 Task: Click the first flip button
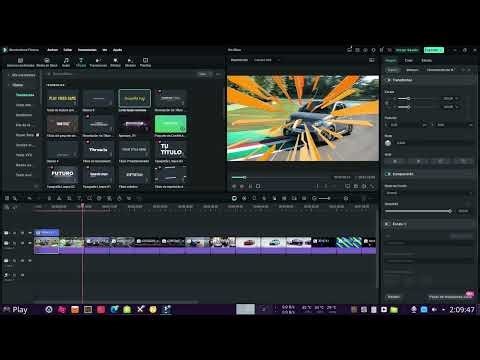pos(395,161)
